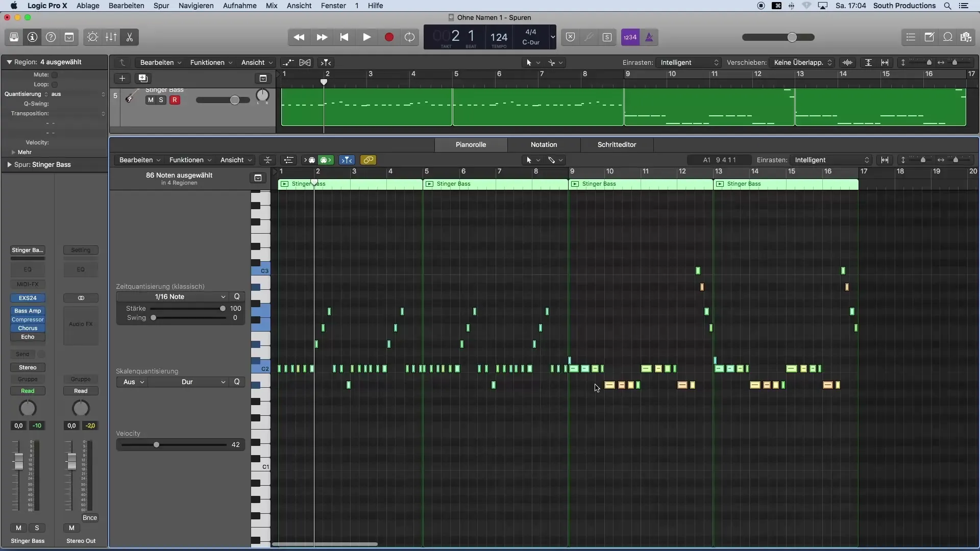Image resolution: width=980 pixels, height=551 pixels.
Task: Click the scale quantize Q button
Action: pos(237,382)
